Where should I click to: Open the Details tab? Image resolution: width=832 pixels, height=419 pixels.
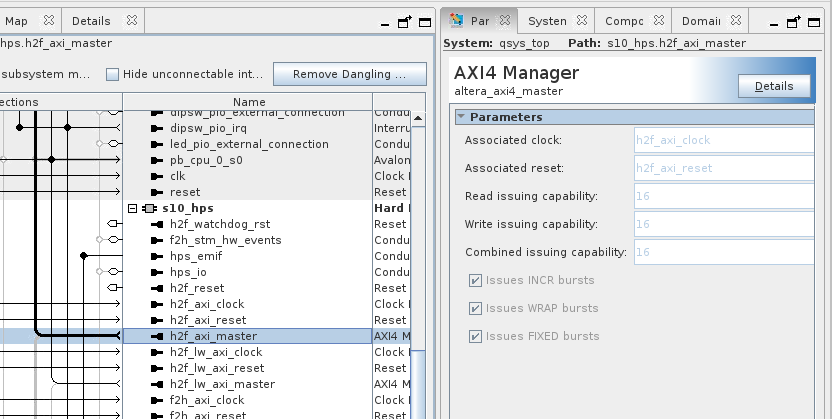point(91,20)
